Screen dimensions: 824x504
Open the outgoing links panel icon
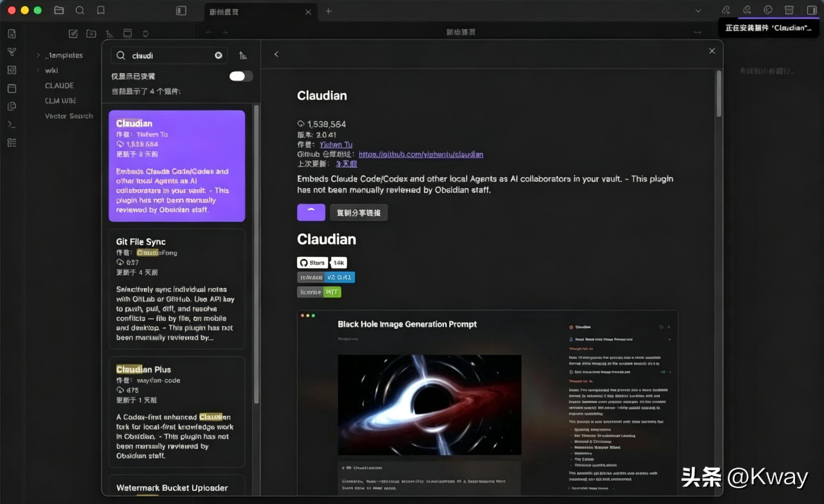pos(747,10)
